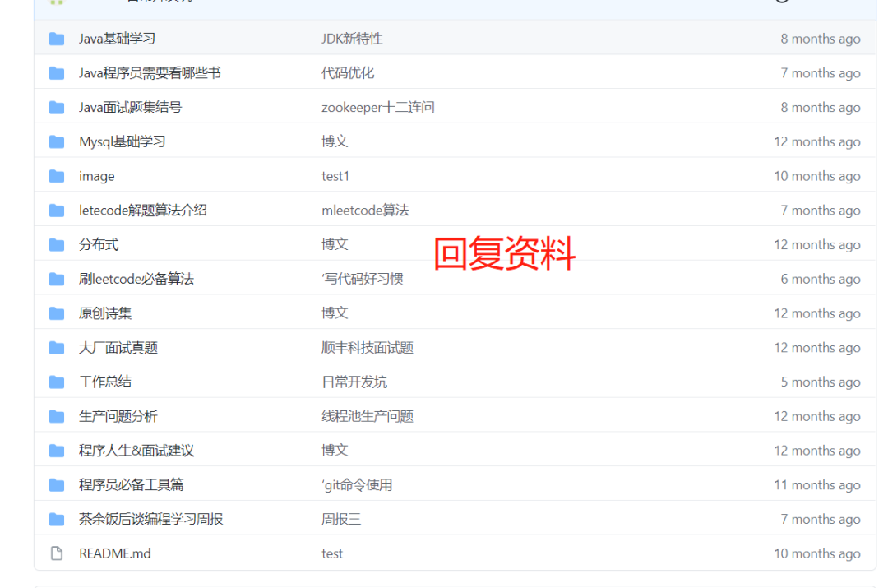Open commit message '写代码好习惯
Viewport: 888px width, 588px height.
(x=363, y=279)
